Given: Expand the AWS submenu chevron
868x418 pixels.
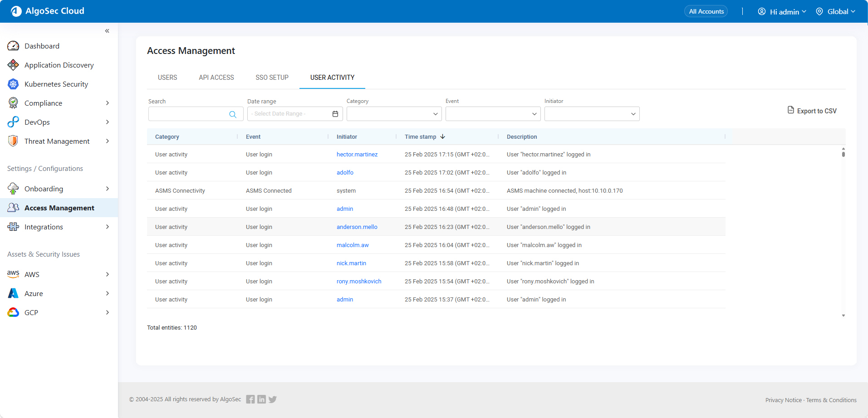Looking at the screenshot, I should click(x=108, y=274).
